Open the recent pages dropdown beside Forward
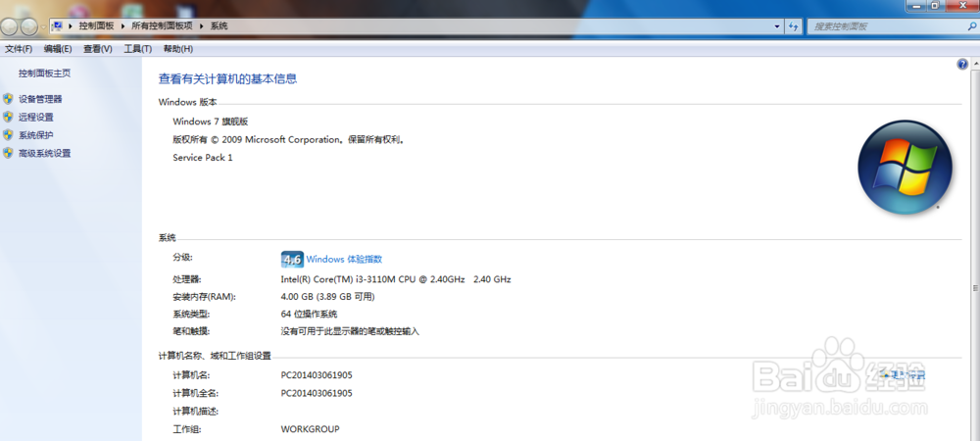The image size is (980, 441). (x=42, y=26)
